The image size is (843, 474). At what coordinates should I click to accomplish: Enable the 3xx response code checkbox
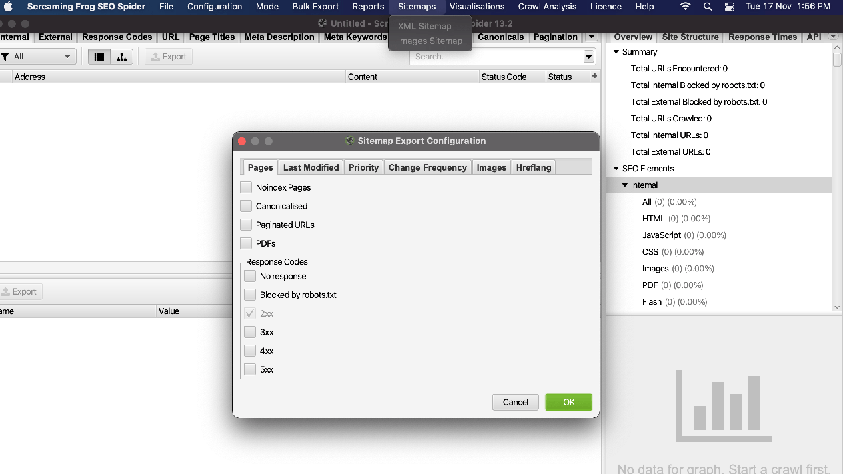[x=250, y=332]
